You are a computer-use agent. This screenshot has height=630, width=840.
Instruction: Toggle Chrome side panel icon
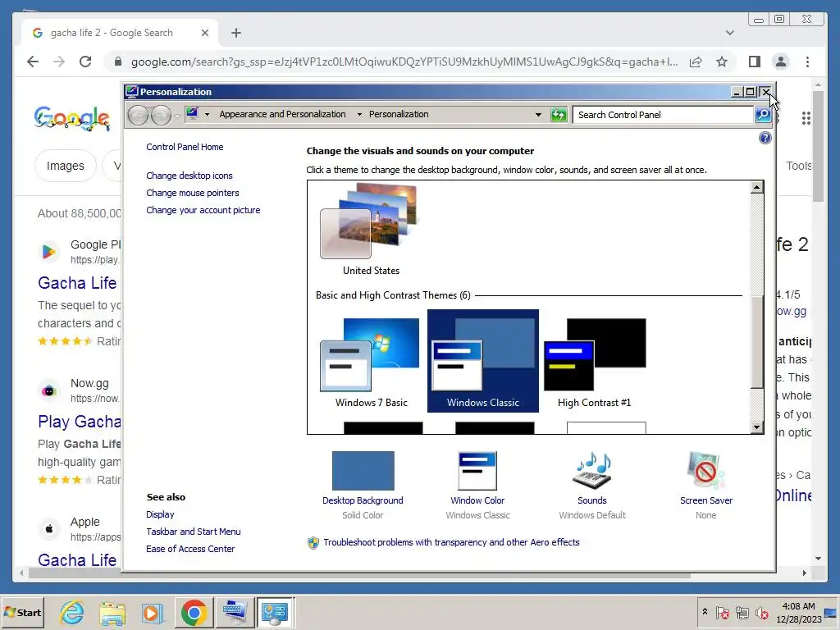pos(755,62)
